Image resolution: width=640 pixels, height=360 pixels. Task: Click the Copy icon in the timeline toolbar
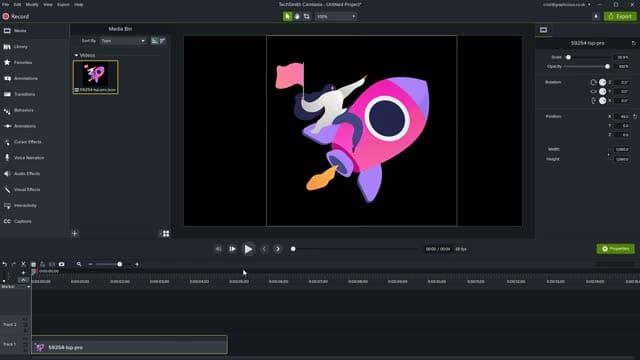point(33,264)
